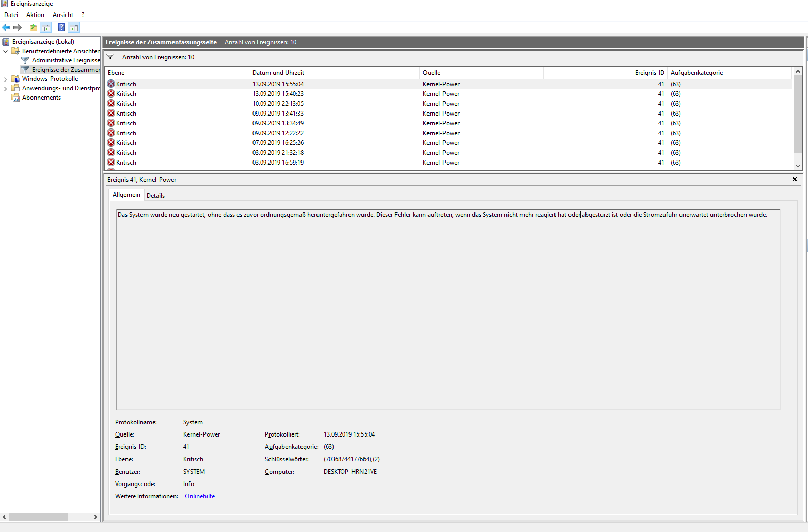Click critical icon of 07.09.2019 16:25:26 event

(x=111, y=142)
